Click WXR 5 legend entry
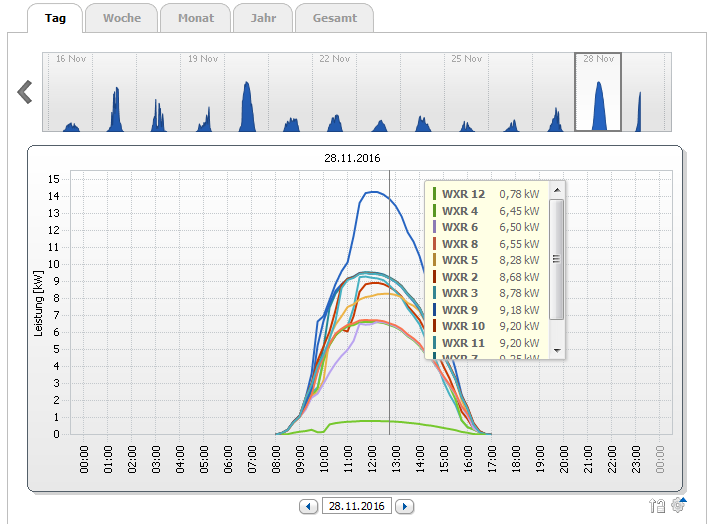 [487, 260]
